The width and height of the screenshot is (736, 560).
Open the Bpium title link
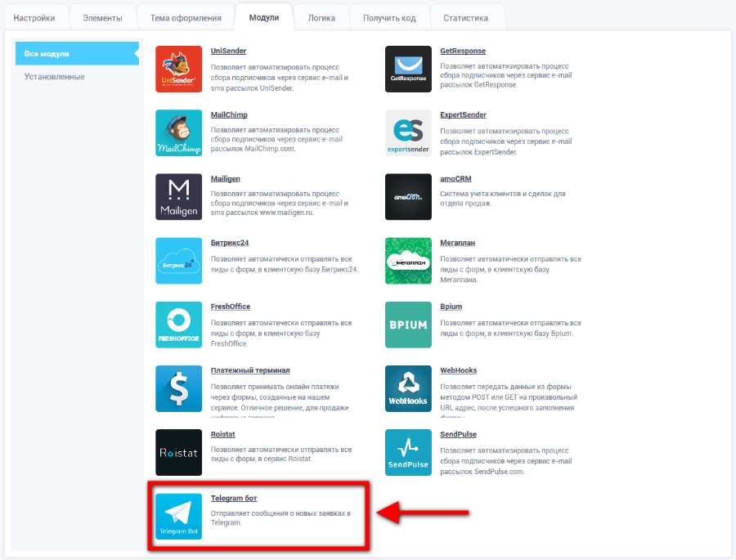pos(451,307)
